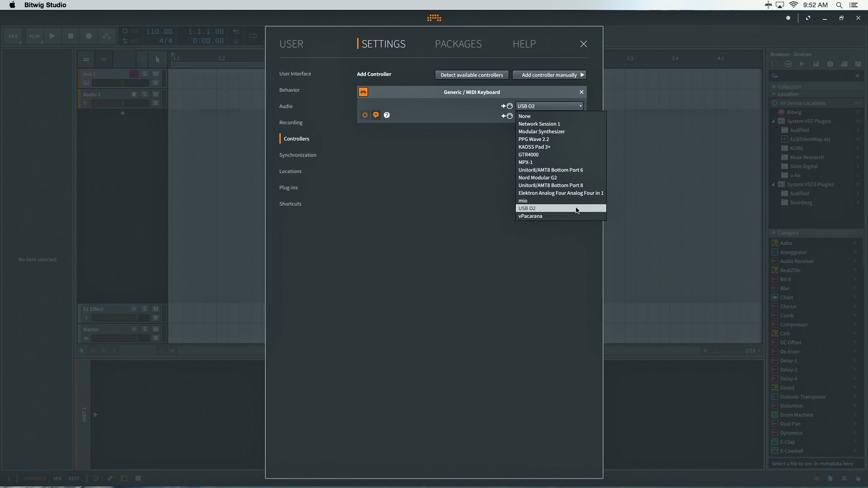Open the Shortcuts settings page

[290, 204]
